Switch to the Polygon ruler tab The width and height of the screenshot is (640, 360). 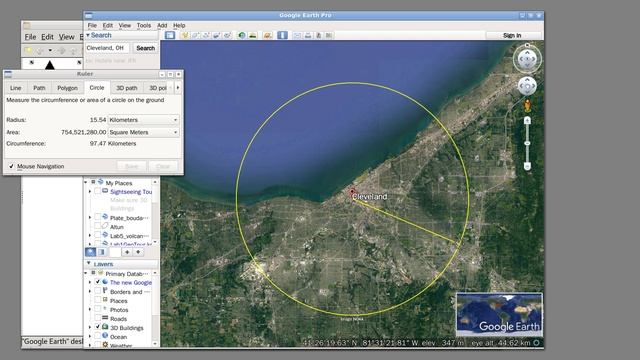(x=67, y=88)
